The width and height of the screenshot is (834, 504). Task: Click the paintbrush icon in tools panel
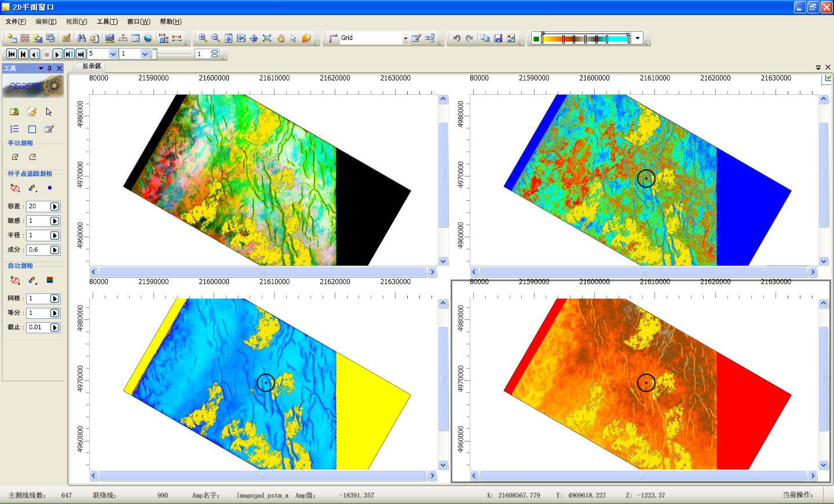click(32, 112)
